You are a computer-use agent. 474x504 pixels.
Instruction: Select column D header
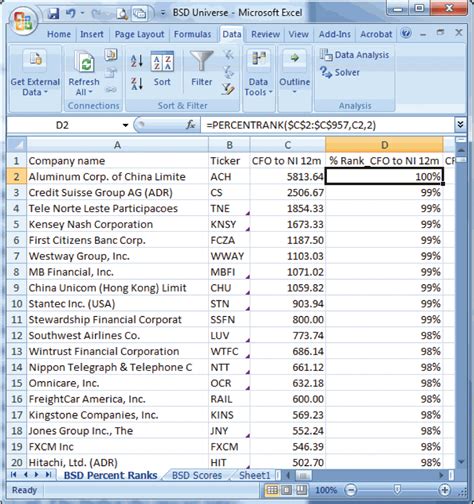[384, 145]
